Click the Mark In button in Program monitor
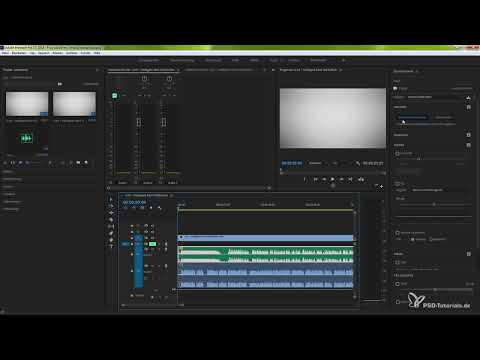Viewport: 480px width, 360px height. click(305, 179)
